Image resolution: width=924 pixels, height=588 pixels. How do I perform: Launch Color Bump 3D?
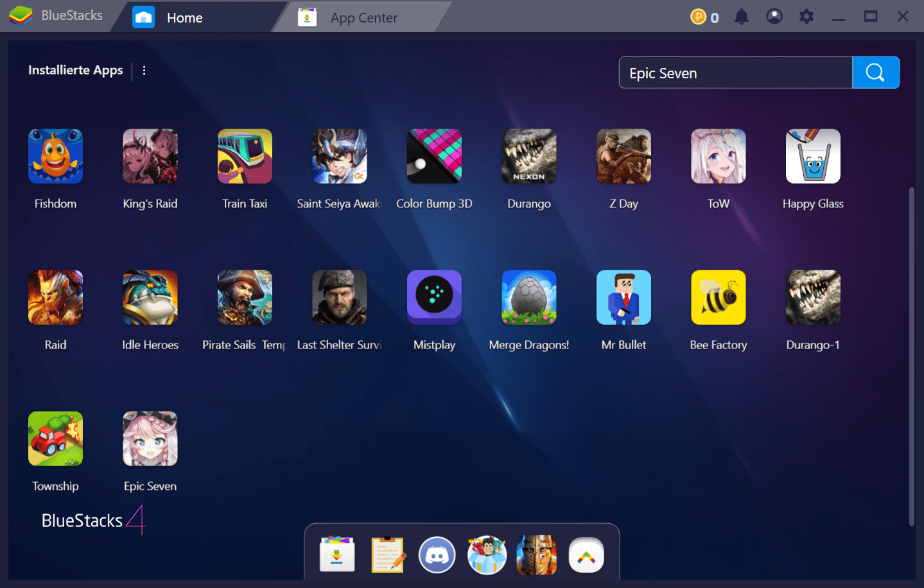pos(434,156)
